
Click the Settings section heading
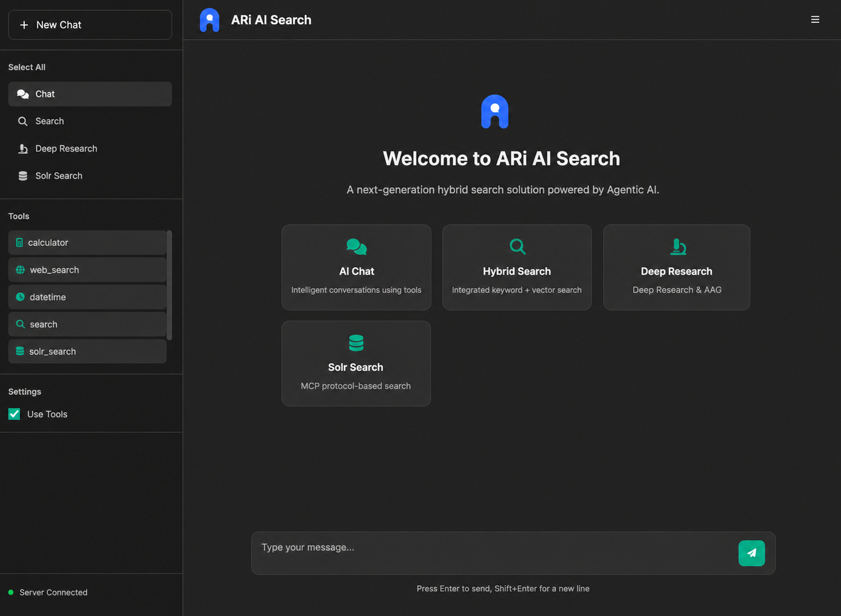(25, 392)
